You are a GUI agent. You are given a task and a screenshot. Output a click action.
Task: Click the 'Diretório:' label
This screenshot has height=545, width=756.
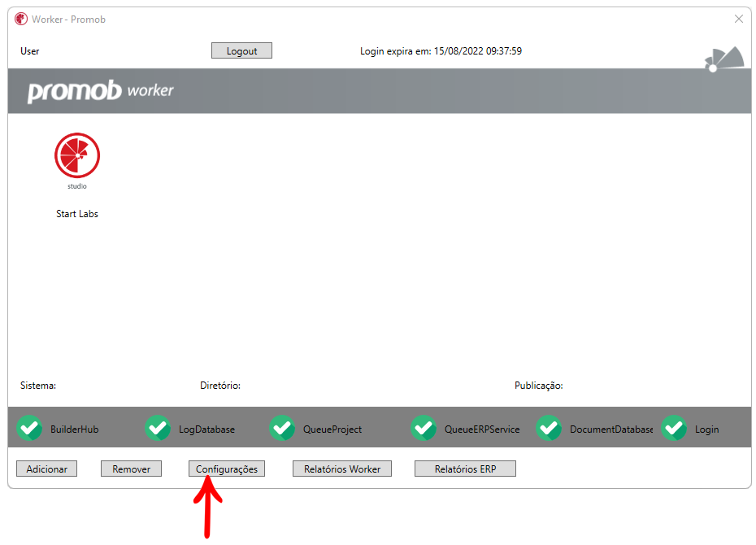point(220,386)
